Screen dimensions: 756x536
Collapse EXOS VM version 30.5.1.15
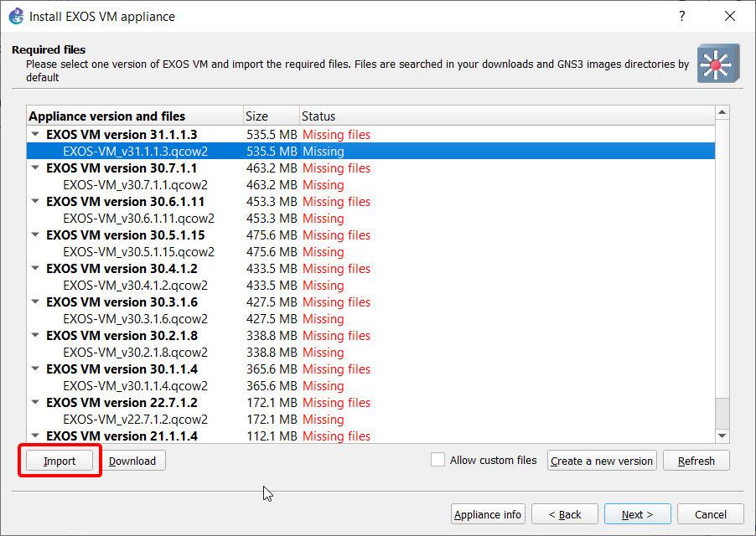[x=35, y=234]
